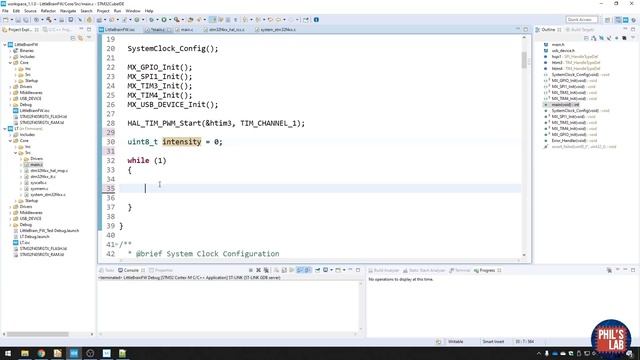
Task: Click Pin Console icon
Action: click(317, 270)
